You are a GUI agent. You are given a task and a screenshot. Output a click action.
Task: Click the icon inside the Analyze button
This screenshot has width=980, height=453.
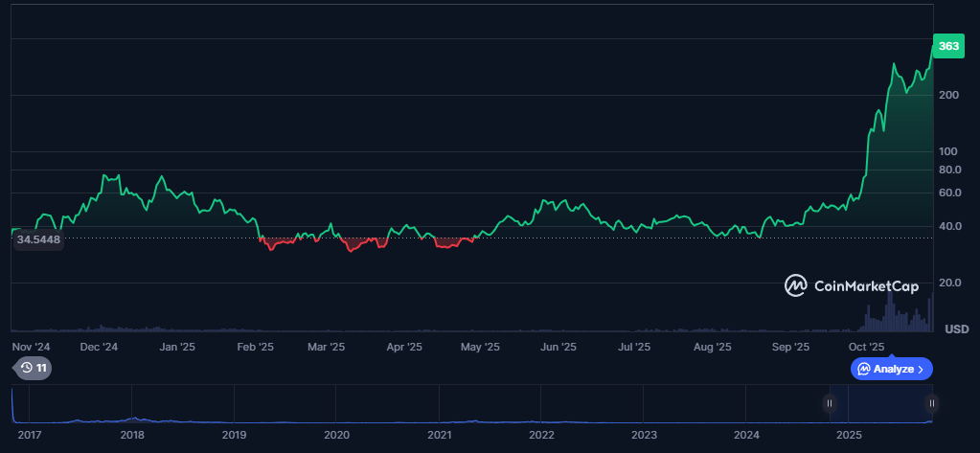point(863,369)
